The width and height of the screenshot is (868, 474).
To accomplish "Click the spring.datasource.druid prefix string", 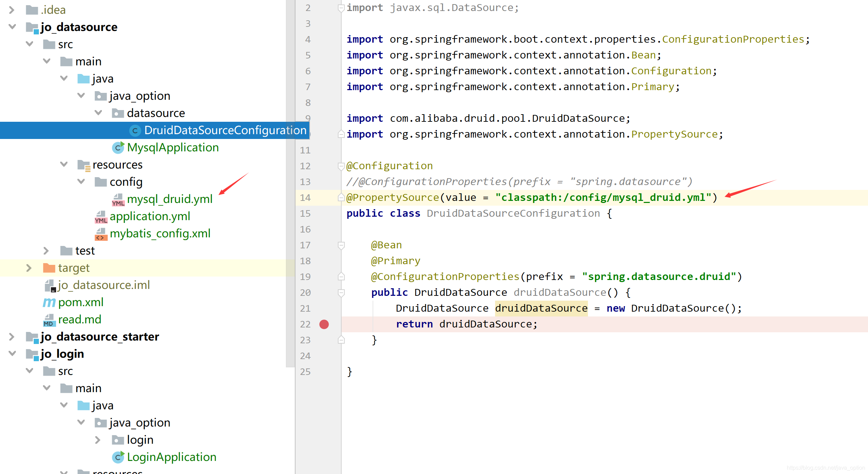I will pos(659,277).
